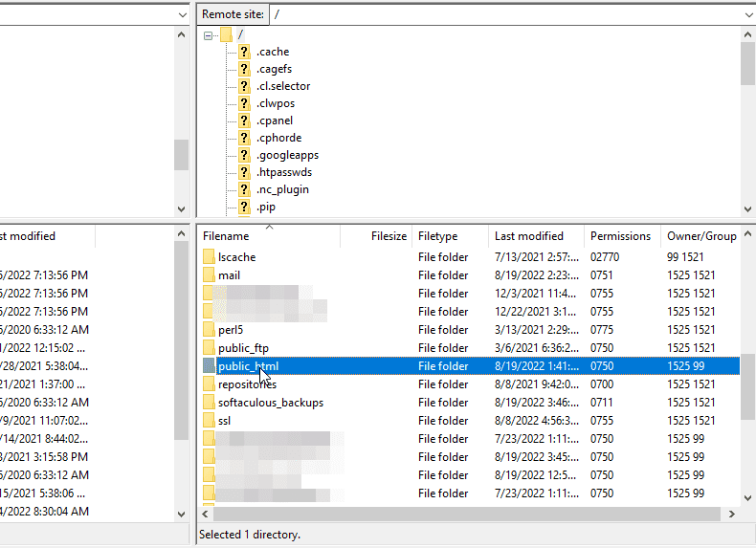The height and width of the screenshot is (548, 756).
Task: Click the .googleapps question mark icon
Action: (244, 155)
